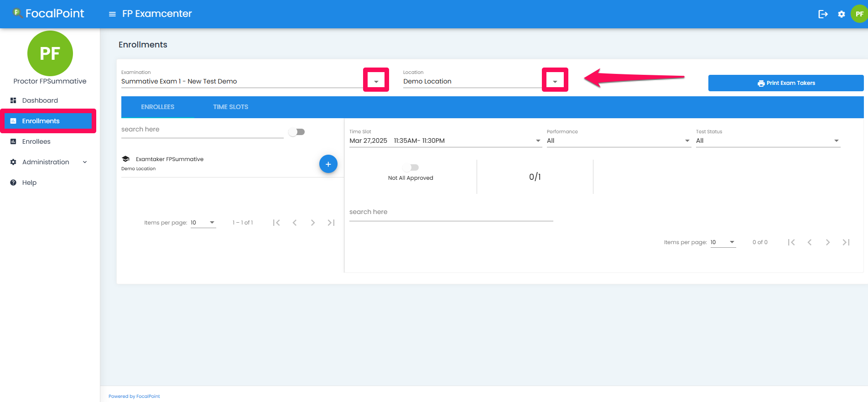Image resolution: width=868 pixels, height=402 pixels.
Task: Click the PF avatar in top-right corner
Action: 859,14
